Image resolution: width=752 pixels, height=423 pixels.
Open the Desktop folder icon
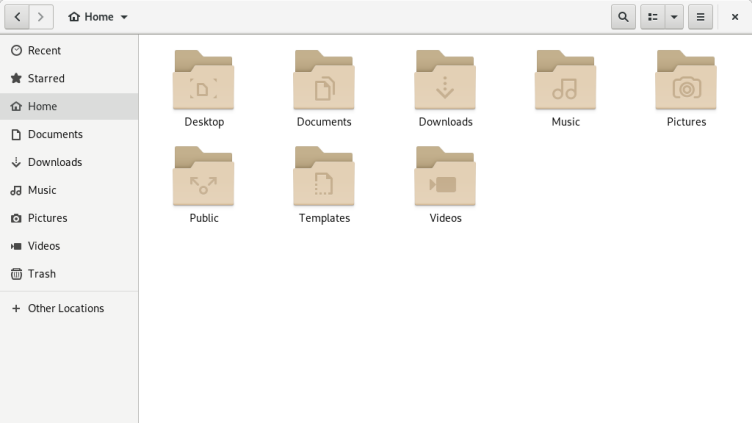[204, 81]
